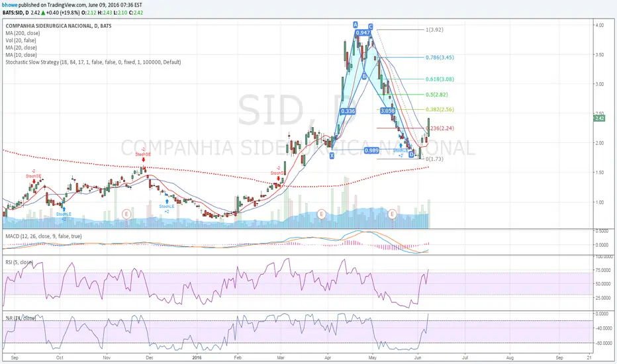This screenshot has width=617, height=364.
Task: Select the pattern point labeled A
Action: pyautogui.click(x=355, y=24)
